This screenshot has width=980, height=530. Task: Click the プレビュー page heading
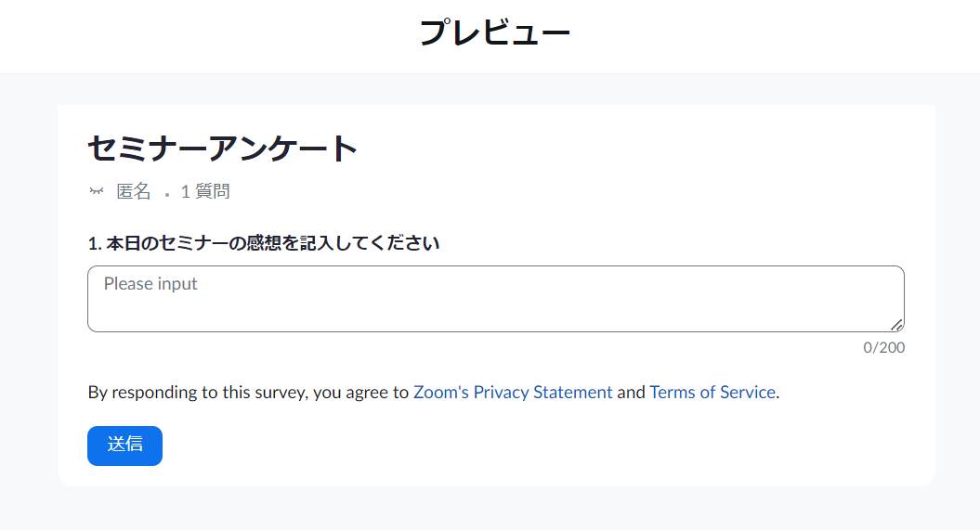click(x=494, y=32)
